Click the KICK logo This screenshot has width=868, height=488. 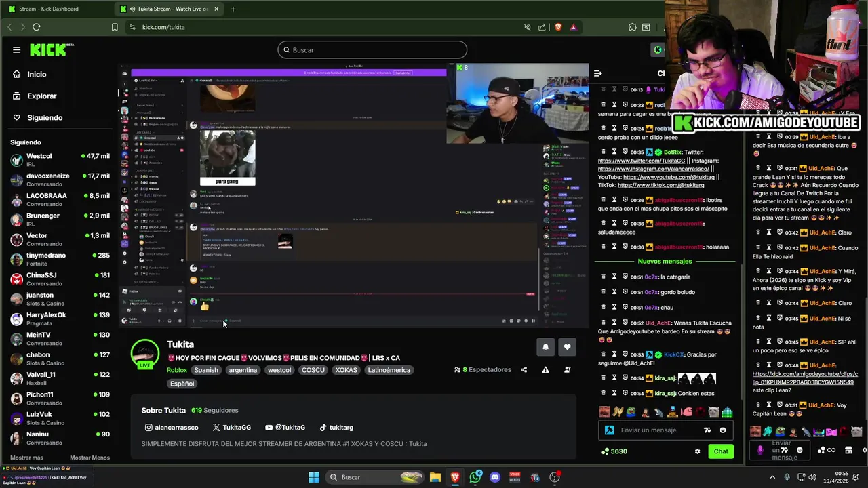(48, 49)
